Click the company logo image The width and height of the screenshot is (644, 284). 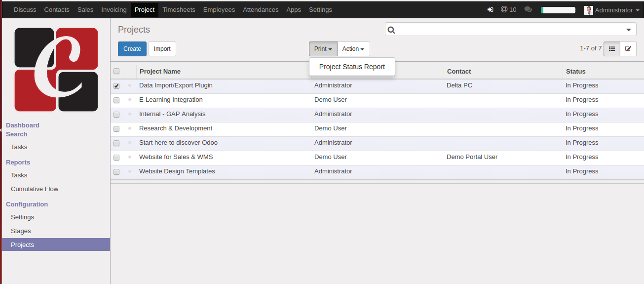56,70
